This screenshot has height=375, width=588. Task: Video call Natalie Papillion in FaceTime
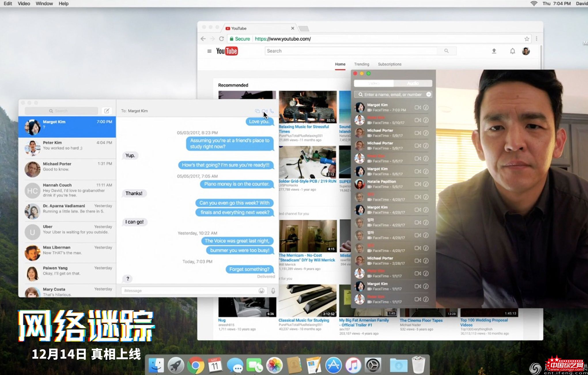(417, 184)
